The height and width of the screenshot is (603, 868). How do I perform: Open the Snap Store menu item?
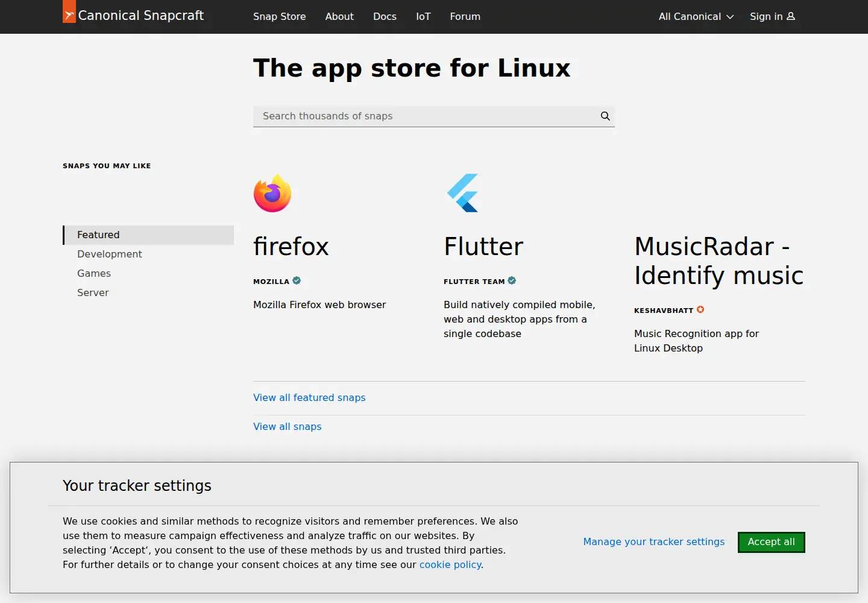pos(280,16)
